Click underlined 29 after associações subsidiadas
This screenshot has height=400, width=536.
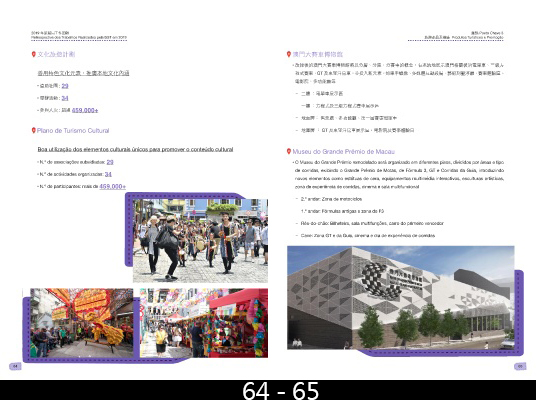110,162
